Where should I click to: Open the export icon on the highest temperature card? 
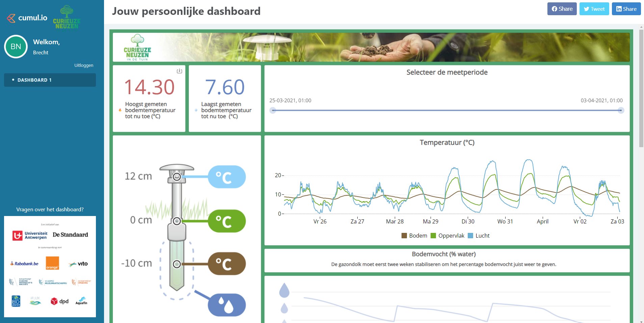pos(179,71)
